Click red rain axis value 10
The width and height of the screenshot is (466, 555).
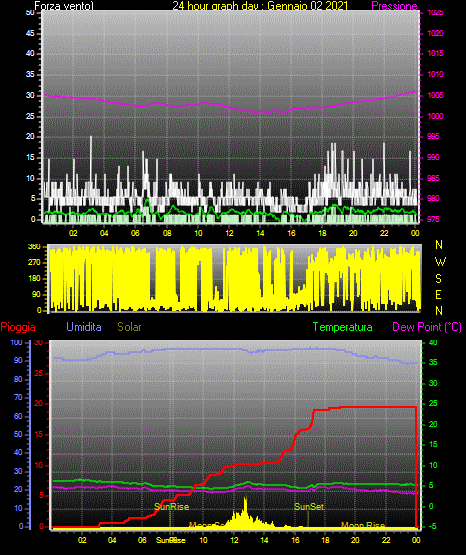(39, 465)
